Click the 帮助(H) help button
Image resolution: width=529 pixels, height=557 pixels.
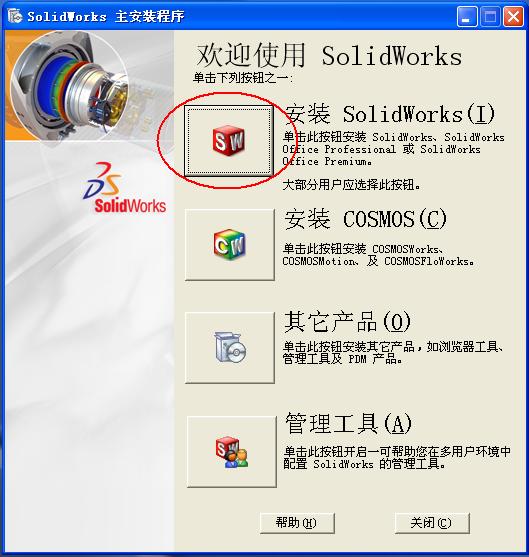point(297,523)
